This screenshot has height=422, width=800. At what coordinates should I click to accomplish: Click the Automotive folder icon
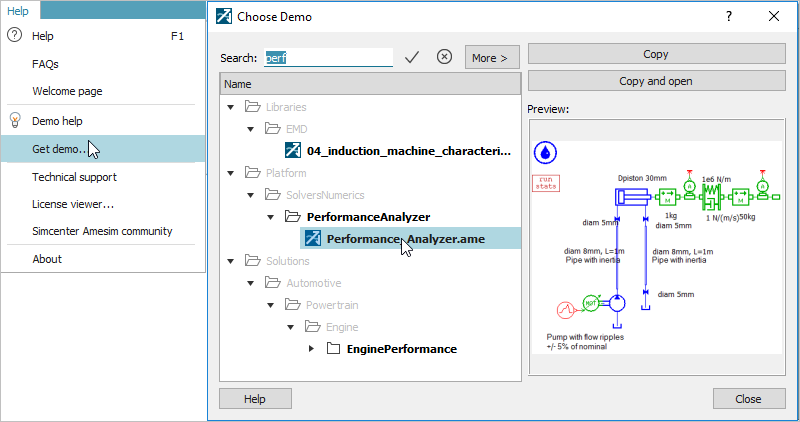click(x=272, y=282)
